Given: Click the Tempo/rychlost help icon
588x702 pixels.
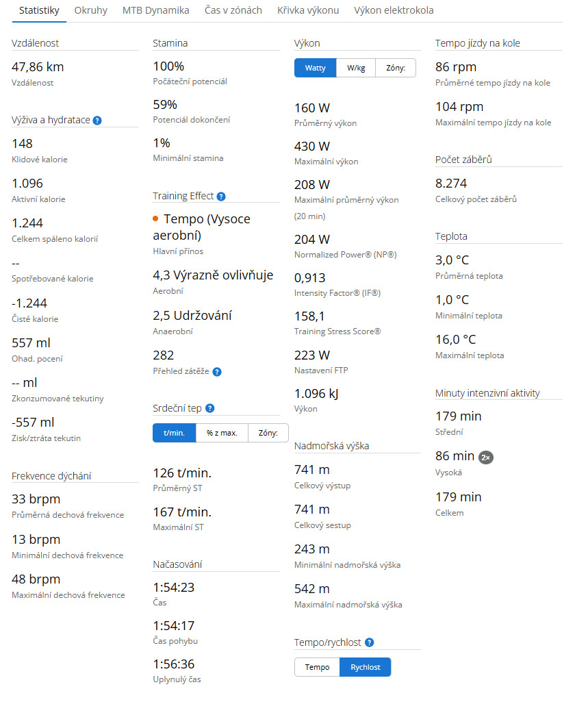Looking at the screenshot, I should (370, 642).
